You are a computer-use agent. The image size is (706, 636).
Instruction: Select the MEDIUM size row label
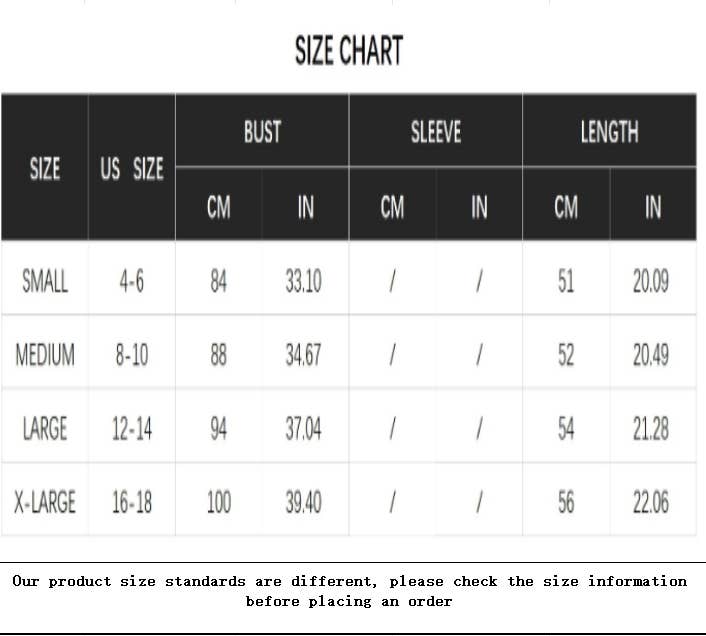(45, 355)
